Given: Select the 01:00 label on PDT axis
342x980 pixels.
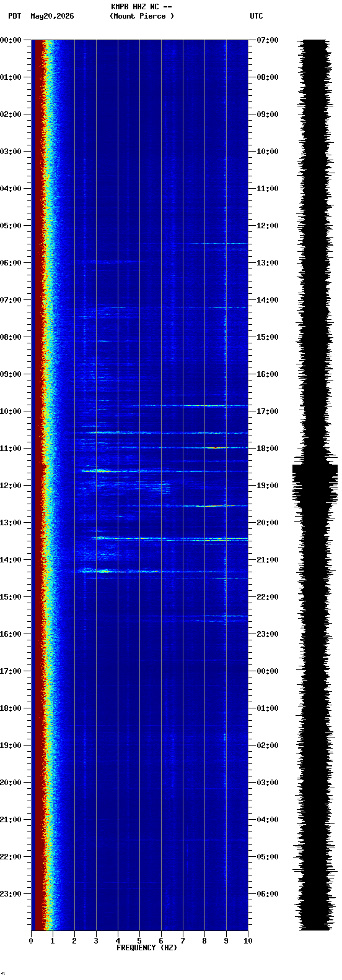Looking at the screenshot, I should (11, 77).
